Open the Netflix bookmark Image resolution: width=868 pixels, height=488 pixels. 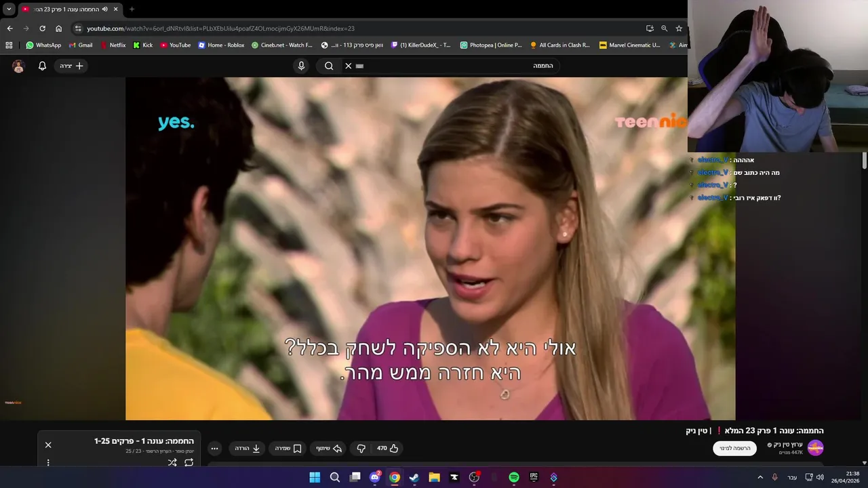point(113,45)
